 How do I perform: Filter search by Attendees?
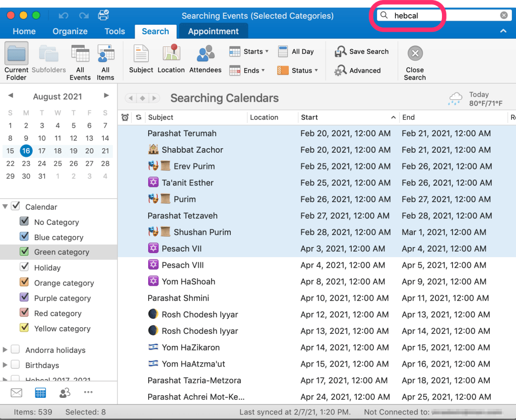tap(205, 57)
